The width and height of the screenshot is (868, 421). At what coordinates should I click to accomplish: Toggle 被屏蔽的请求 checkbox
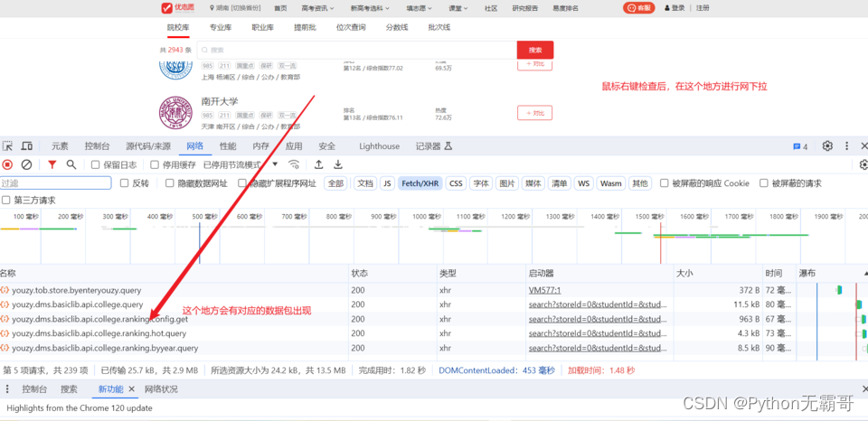763,183
